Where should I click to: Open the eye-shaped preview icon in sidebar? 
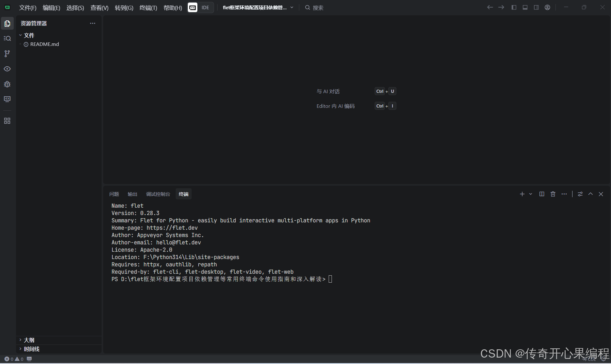click(x=7, y=69)
